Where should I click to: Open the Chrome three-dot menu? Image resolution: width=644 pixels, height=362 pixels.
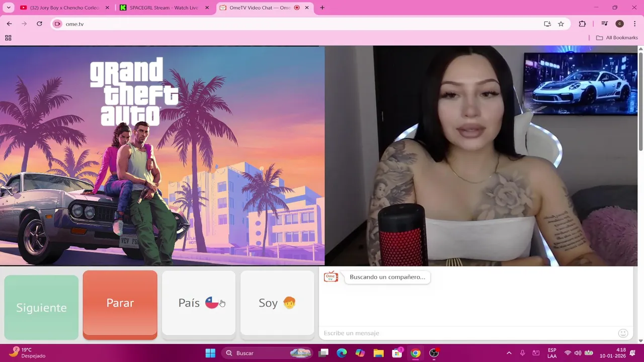(x=635, y=24)
